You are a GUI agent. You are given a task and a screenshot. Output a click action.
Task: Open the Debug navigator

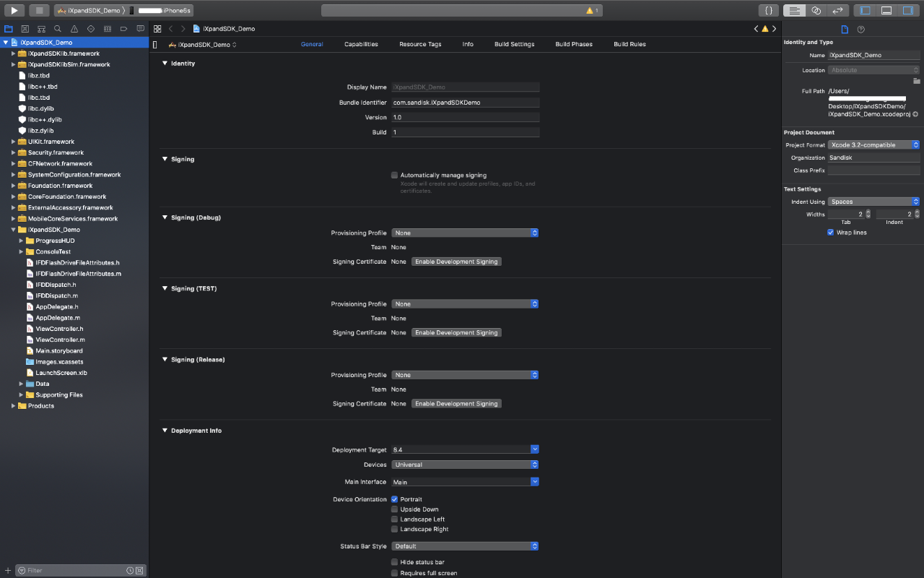[x=107, y=29]
